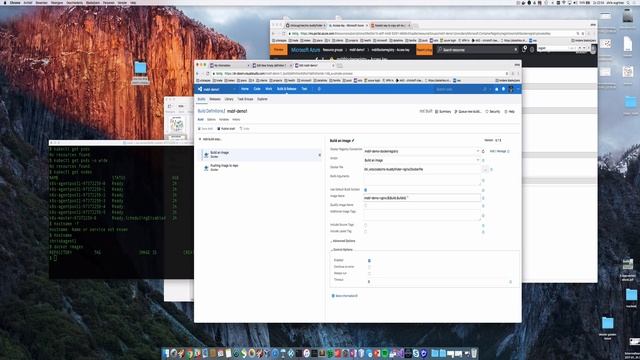Open the Action dropdown showing 'Build an image'

(422, 160)
